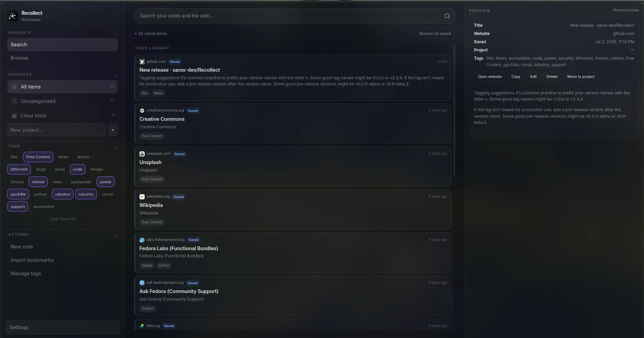Image resolution: width=644 pixels, height=338 pixels.
Task: Click the Edit button in preview
Action: 533,77
